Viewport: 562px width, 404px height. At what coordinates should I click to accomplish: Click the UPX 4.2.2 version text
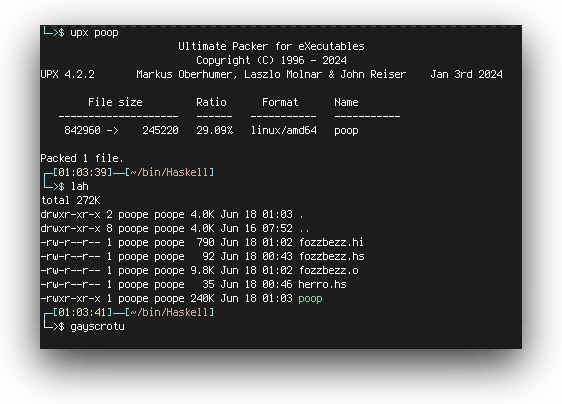67,74
